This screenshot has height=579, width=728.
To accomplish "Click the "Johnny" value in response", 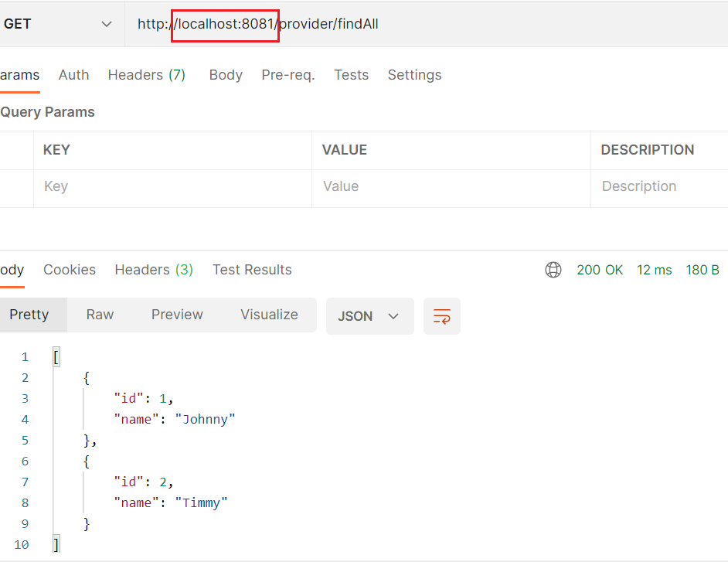I will coord(205,420).
